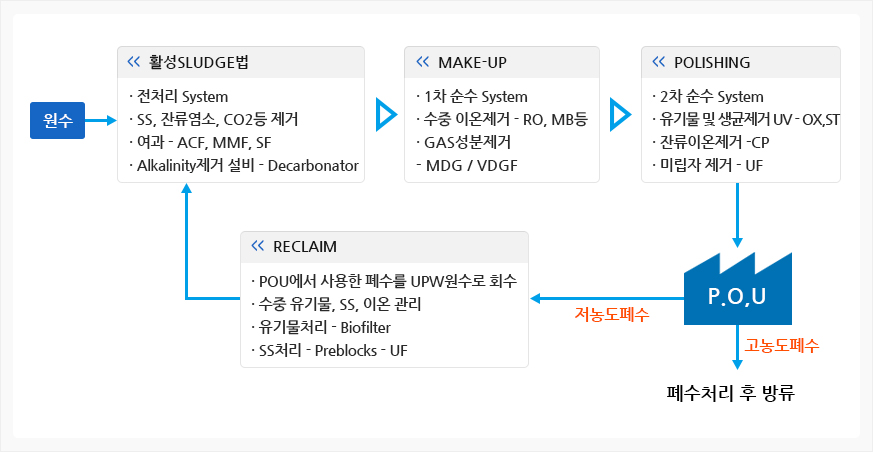Click the arrow from 원수 to 활성SLUDGE법
874x453 pixels.
click(101, 120)
